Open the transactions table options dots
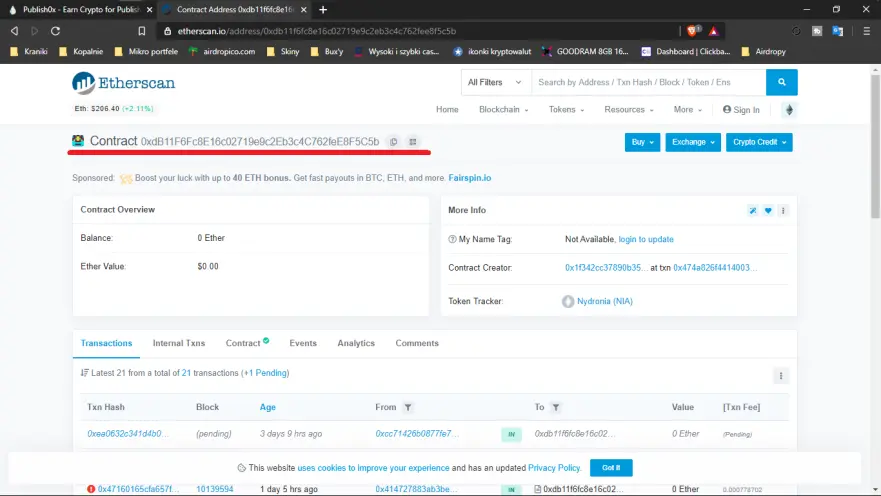 coord(780,376)
